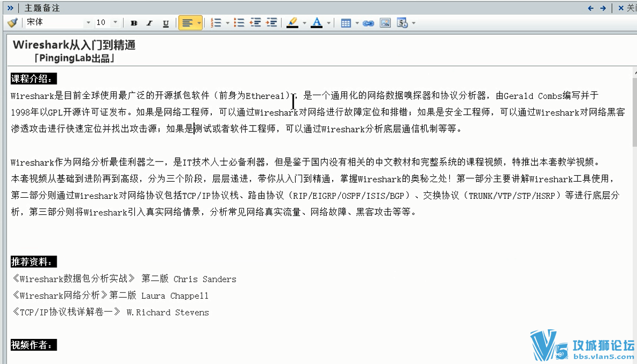
Task: Click the subtitle 「PingingLab出品」
Action: 74,58
